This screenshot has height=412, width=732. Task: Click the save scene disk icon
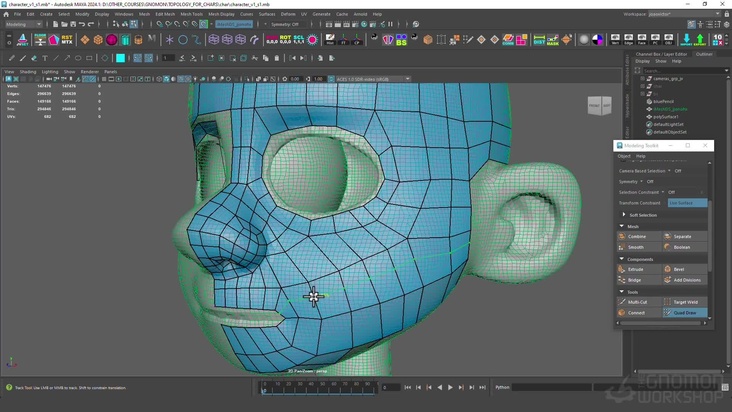(x=73, y=24)
